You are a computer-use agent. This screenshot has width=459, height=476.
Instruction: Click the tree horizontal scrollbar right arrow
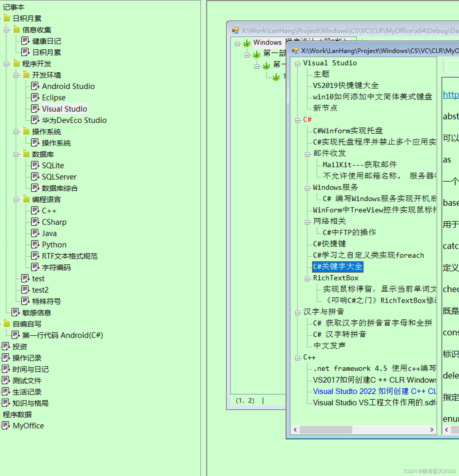coord(432,430)
